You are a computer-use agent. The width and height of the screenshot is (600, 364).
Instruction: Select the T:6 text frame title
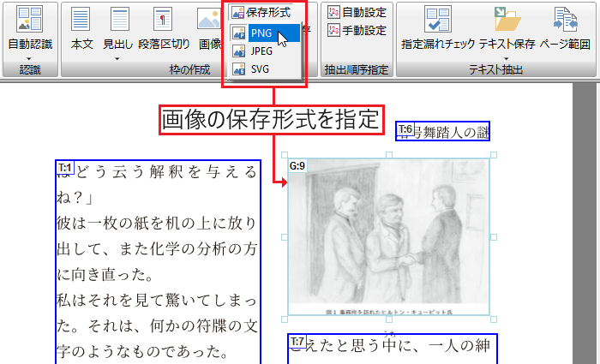(x=443, y=131)
